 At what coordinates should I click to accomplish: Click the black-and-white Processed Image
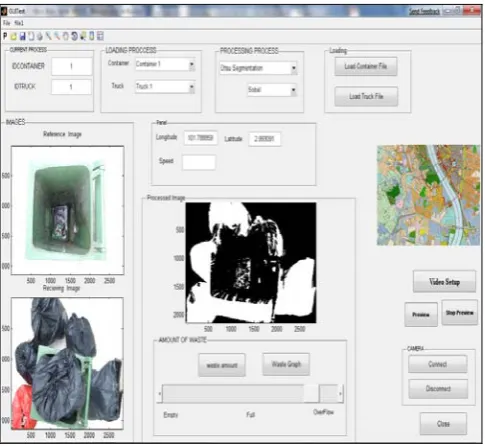click(x=251, y=263)
